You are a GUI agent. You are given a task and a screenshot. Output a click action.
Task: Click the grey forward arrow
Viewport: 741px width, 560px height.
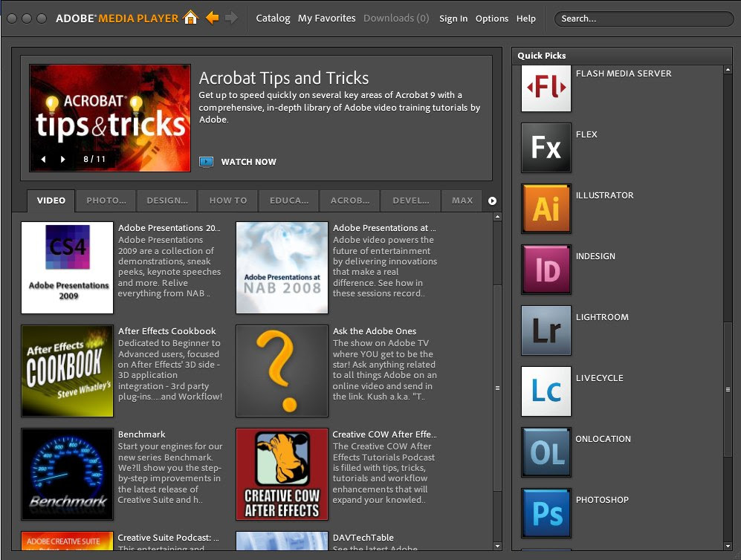231,18
